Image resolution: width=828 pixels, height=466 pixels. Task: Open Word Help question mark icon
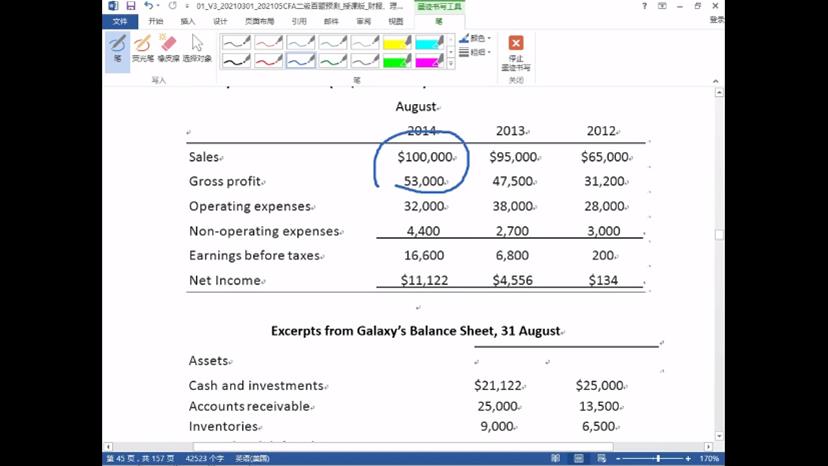[x=644, y=6]
